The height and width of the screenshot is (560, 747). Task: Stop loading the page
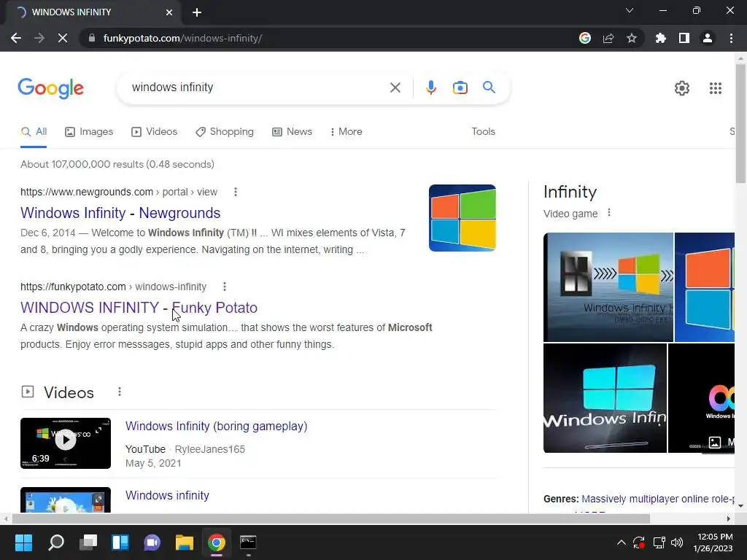click(x=63, y=38)
